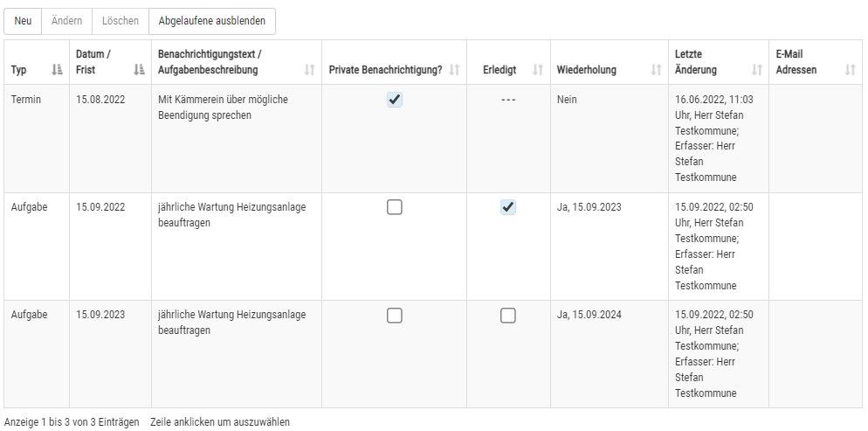The height and width of the screenshot is (431, 868).
Task: Select row with Wiederholung Ja, 15.09.2024
Action: [433, 355]
